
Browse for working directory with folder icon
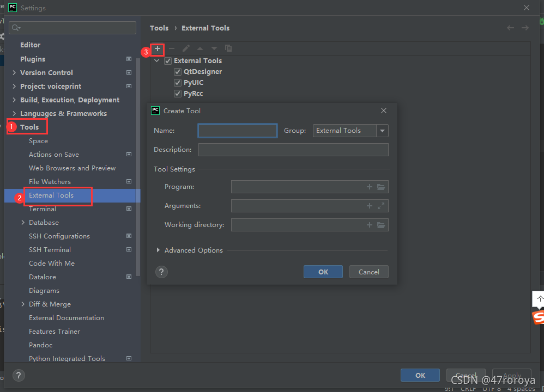coord(381,225)
